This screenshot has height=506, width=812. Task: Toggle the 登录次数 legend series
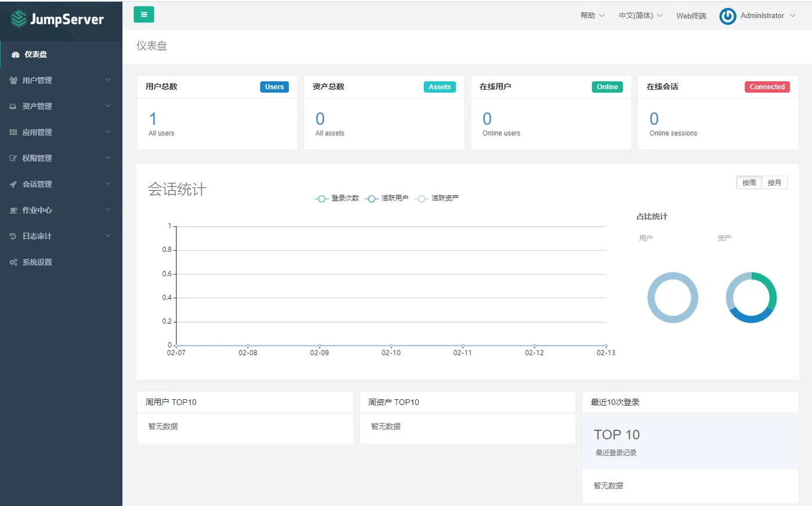pyautogui.click(x=337, y=198)
